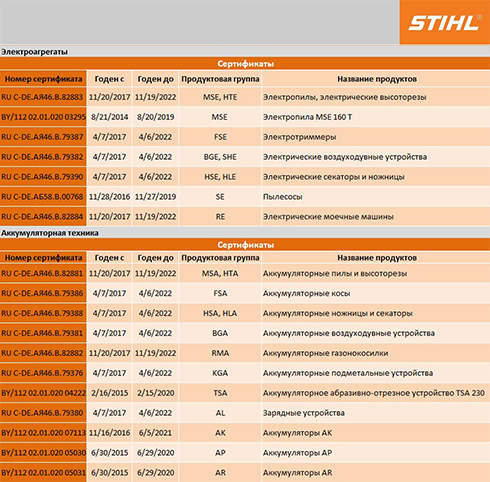Click Годен до header in Аккумуляторная техника table

pos(155,258)
